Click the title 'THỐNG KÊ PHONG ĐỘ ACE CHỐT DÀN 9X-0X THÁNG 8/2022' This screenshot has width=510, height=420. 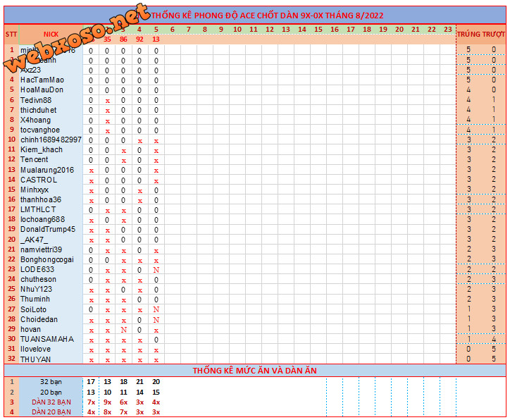click(267, 16)
